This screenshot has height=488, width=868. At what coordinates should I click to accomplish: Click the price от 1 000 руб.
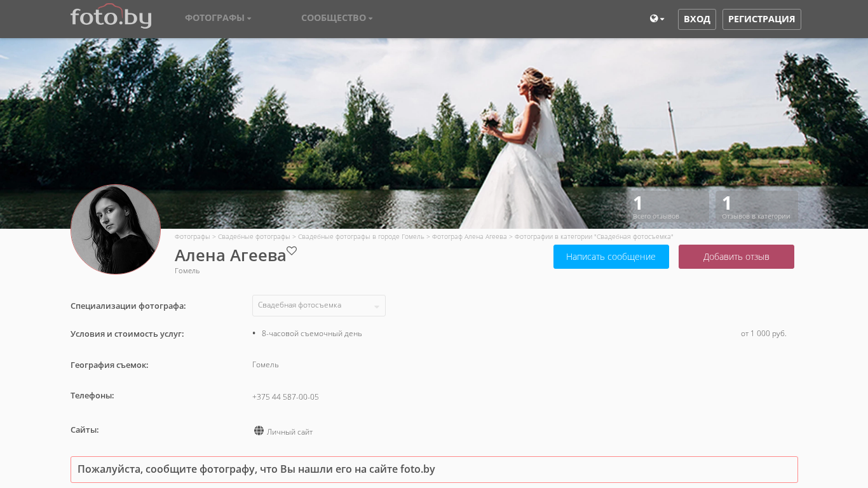764,334
